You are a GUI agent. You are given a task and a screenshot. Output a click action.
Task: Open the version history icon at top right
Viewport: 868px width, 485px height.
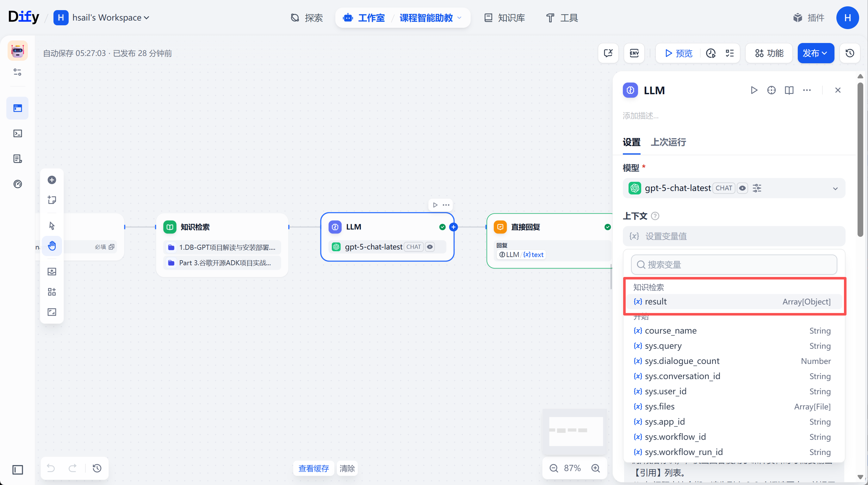[x=849, y=53]
